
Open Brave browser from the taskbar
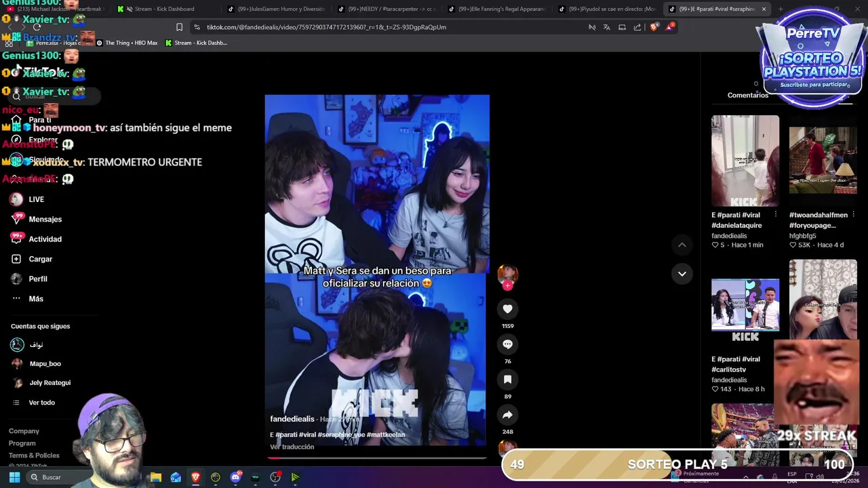(x=195, y=477)
